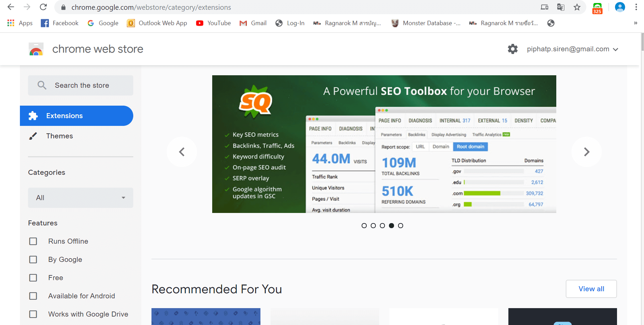644x325 pixels.
Task: Check the By Google checkbox
Action: tap(33, 260)
